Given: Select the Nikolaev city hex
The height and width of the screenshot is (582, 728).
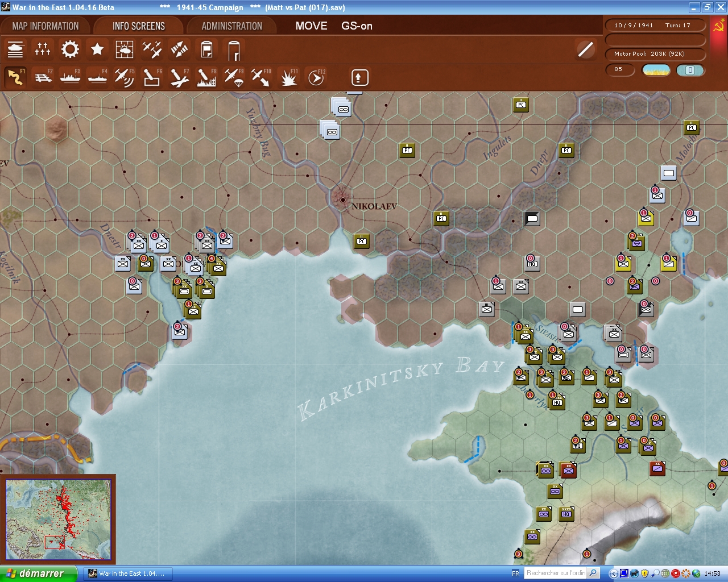Looking at the screenshot, I should (x=342, y=200).
